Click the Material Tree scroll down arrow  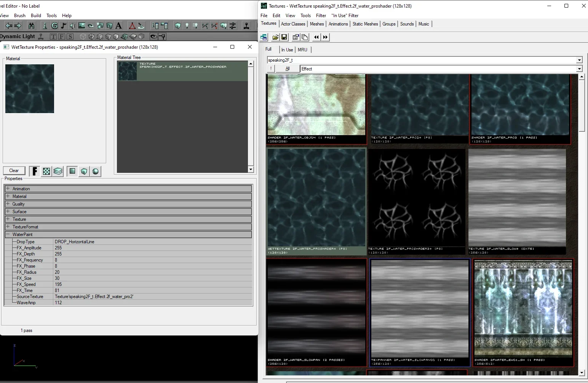click(x=251, y=169)
